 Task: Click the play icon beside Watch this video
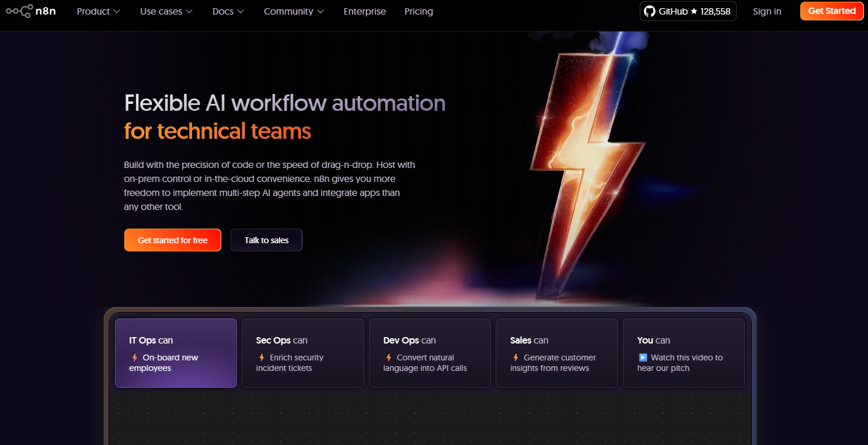pos(643,358)
